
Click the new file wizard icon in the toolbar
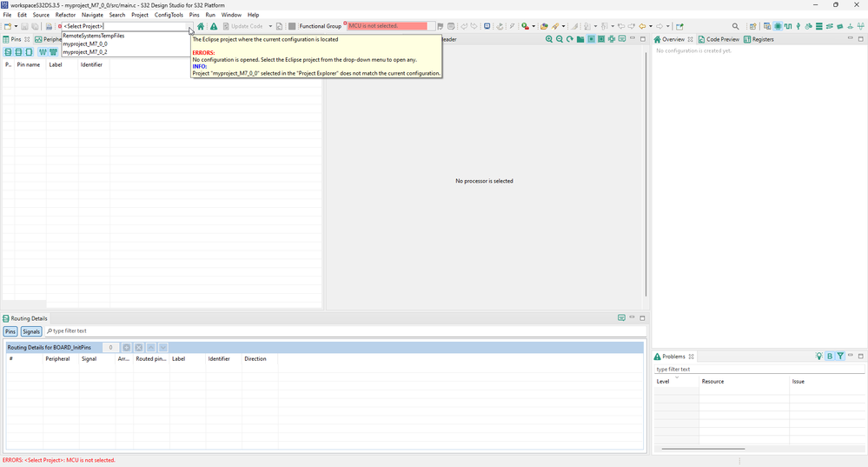click(x=8, y=26)
